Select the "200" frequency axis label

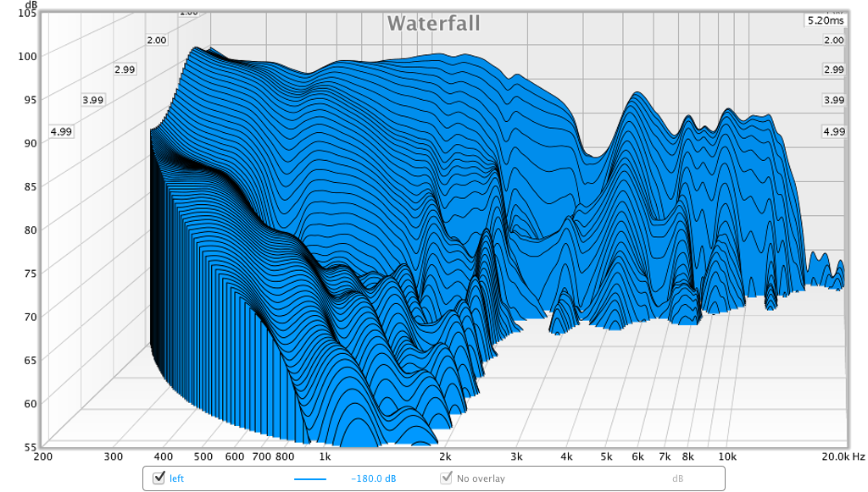pos(43,456)
